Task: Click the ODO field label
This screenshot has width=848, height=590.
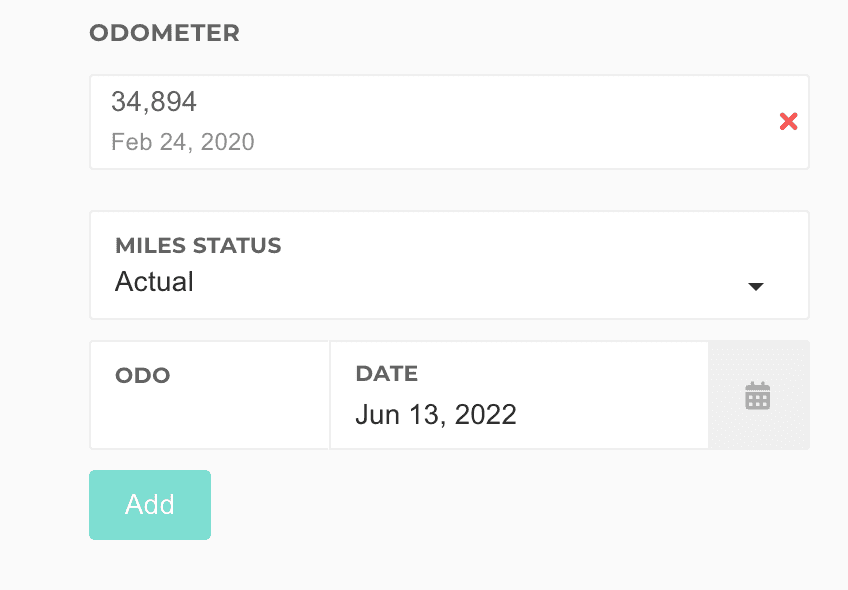Action: (x=143, y=376)
